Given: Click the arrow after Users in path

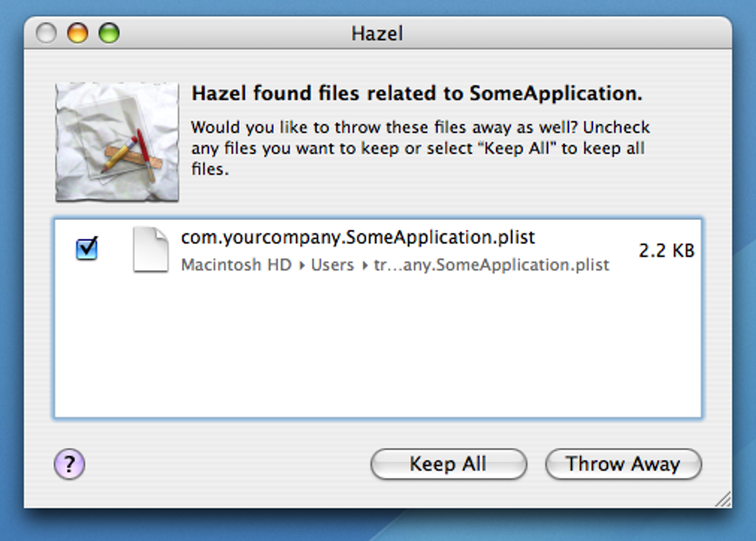Looking at the screenshot, I should point(365,265).
